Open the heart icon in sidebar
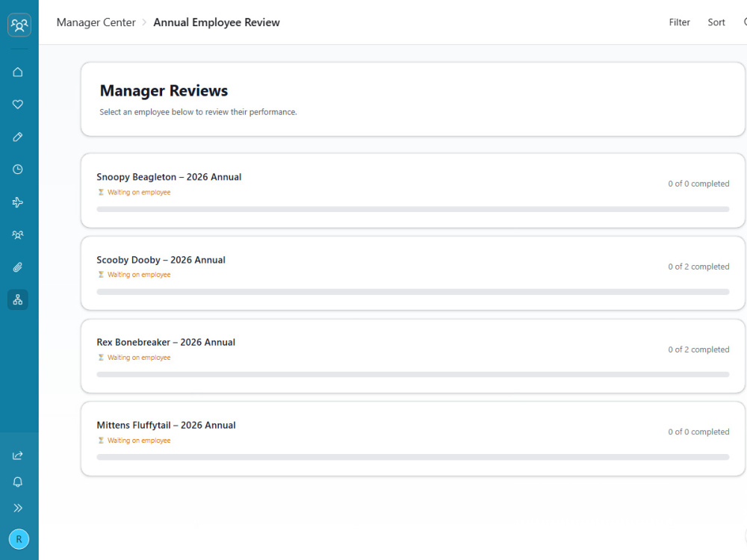 click(x=18, y=105)
